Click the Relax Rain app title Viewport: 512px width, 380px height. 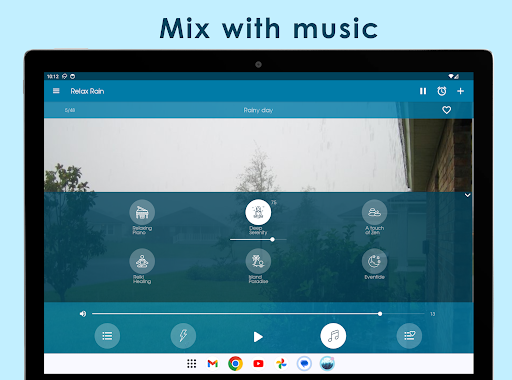[x=87, y=91]
